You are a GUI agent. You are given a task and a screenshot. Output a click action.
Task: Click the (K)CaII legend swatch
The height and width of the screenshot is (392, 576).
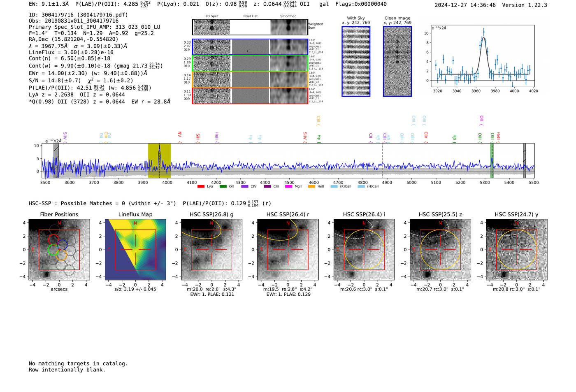[x=334, y=186]
